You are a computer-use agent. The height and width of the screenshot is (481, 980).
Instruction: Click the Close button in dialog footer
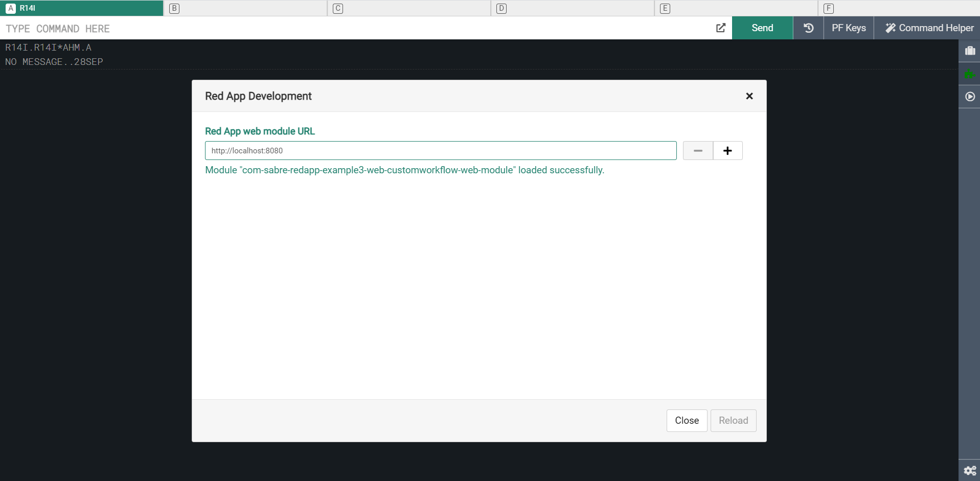tap(687, 421)
